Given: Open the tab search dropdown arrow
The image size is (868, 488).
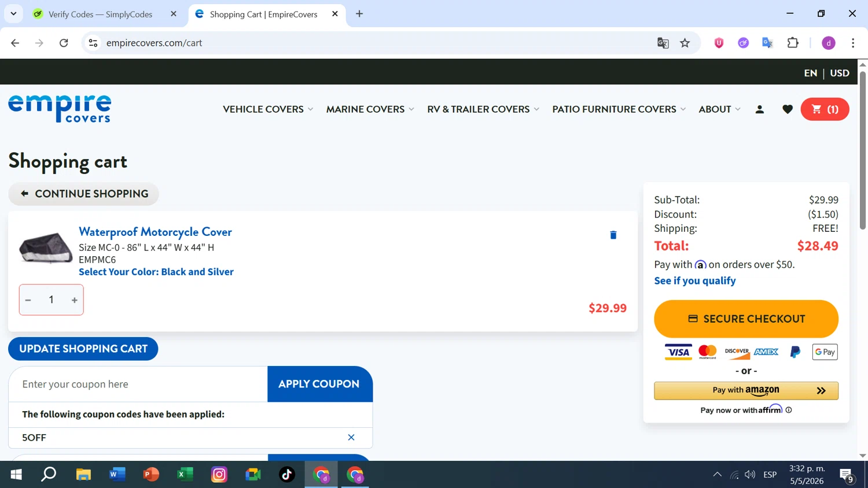Looking at the screenshot, I should pyautogui.click(x=13, y=14).
